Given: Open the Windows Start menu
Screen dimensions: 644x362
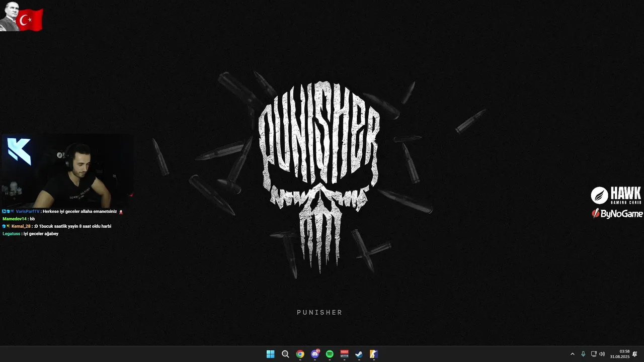Looking at the screenshot, I should 270,354.
